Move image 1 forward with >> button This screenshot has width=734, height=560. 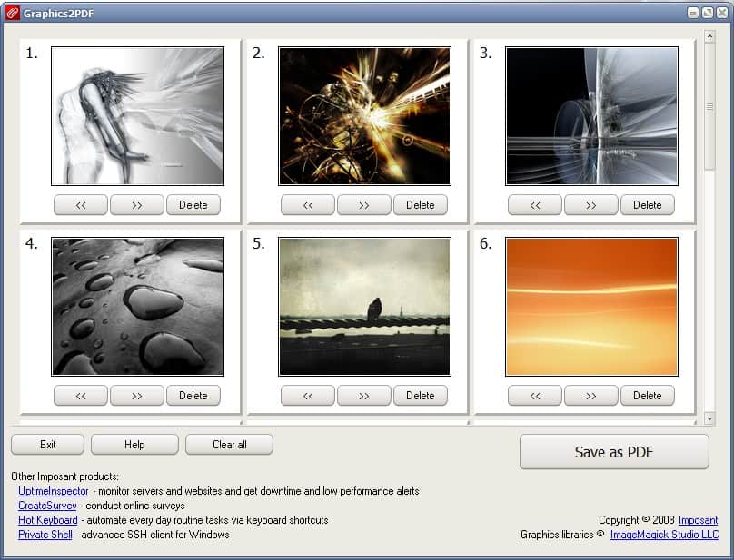pos(137,205)
